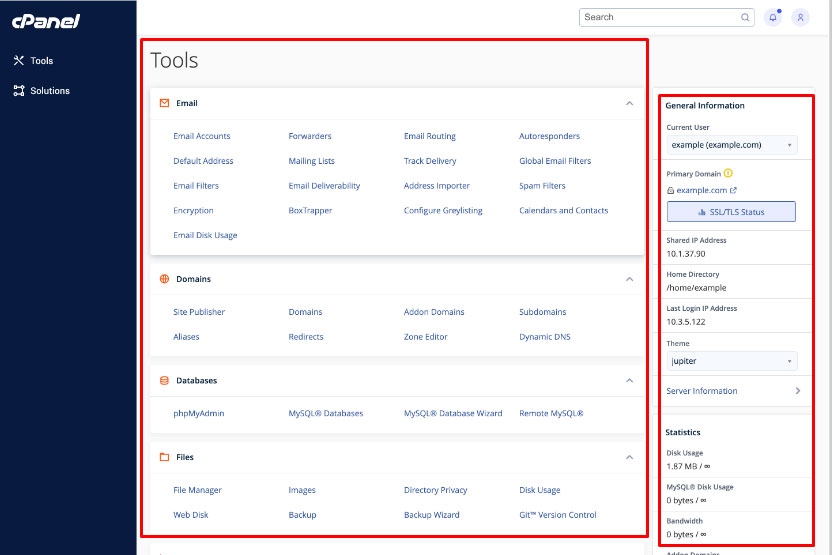This screenshot has height=555, width=832.
Task: Open Images
Action: click(x=302, y=490)
